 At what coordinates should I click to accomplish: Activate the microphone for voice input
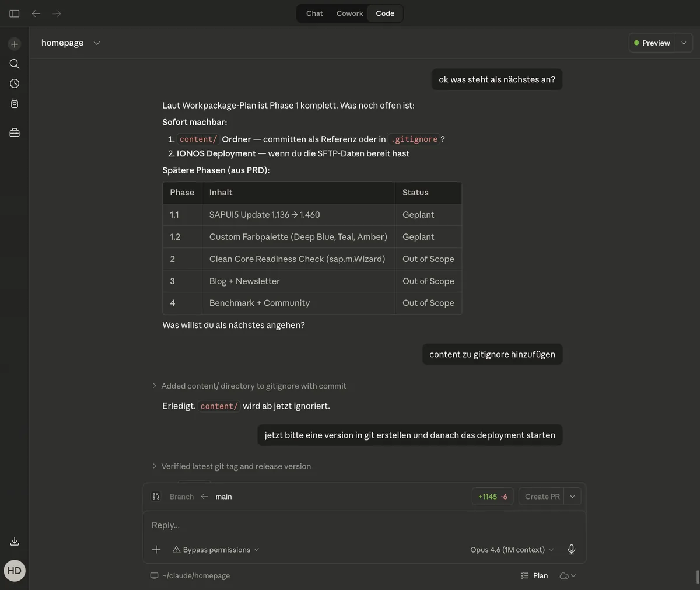click(x=571, y=549)
